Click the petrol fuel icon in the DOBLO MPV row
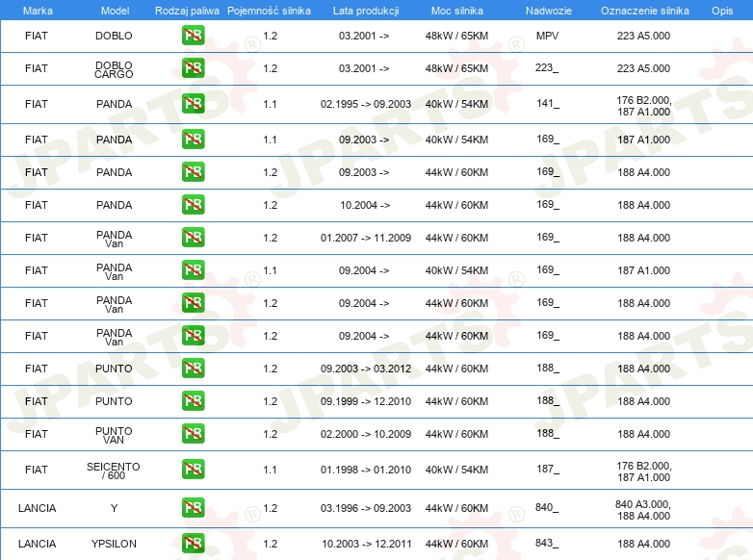The image size is (753, 560). (x=193, y=36)
